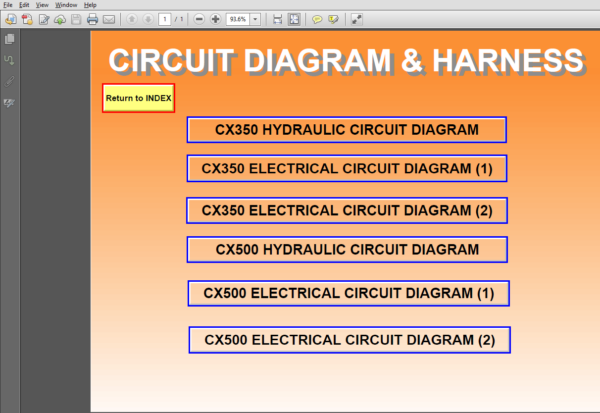Click the Email envelope icon
The height and width of the screenshot is (413, 600).
coord(109,19)
